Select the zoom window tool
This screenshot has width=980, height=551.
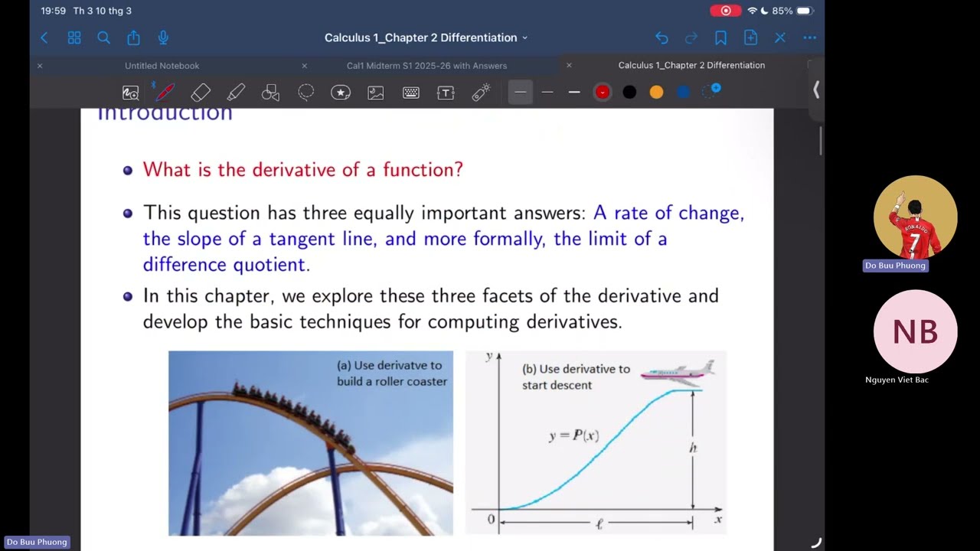130,93
